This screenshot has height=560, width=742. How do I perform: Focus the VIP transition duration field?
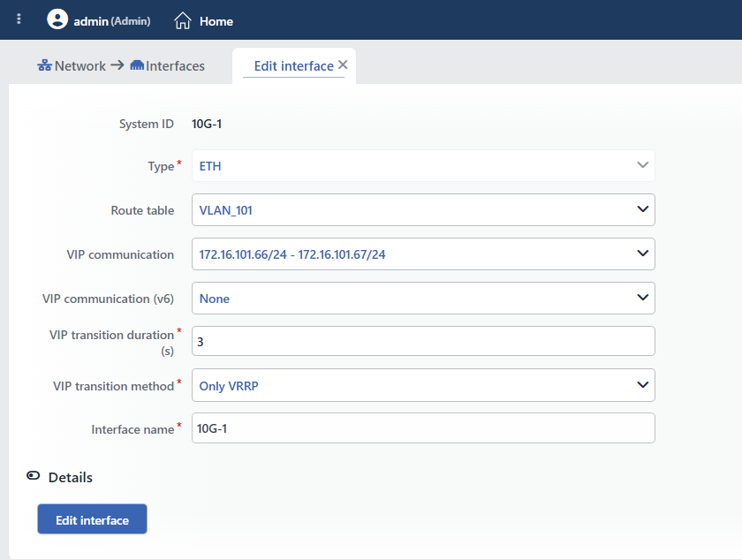point(423,341)
